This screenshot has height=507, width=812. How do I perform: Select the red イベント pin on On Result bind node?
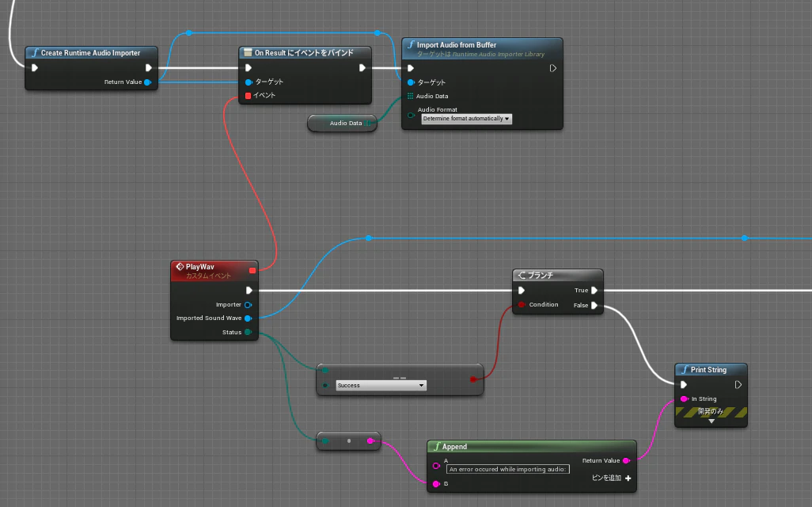[248, 95]
